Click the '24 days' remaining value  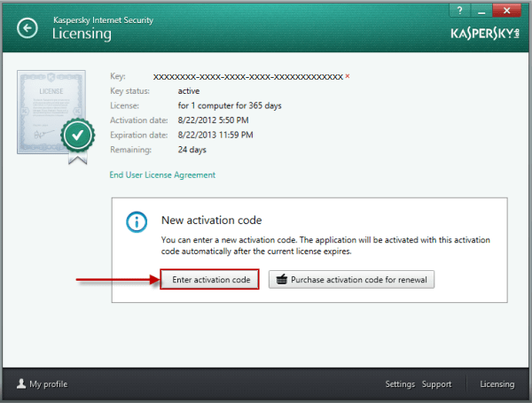pyautogui.click(x=192, y=150)
